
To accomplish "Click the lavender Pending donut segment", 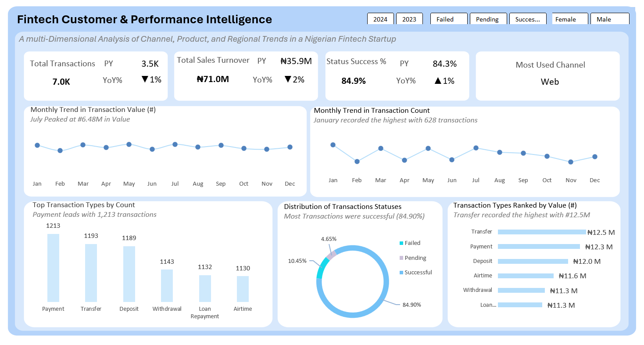I will [x=332, y=255].
